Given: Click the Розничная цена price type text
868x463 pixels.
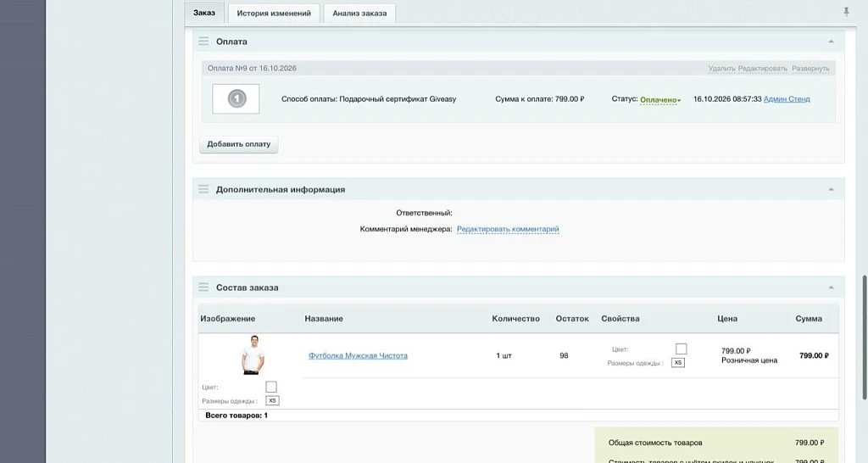Looking at the screenshot, I should [x=749, y=360].
